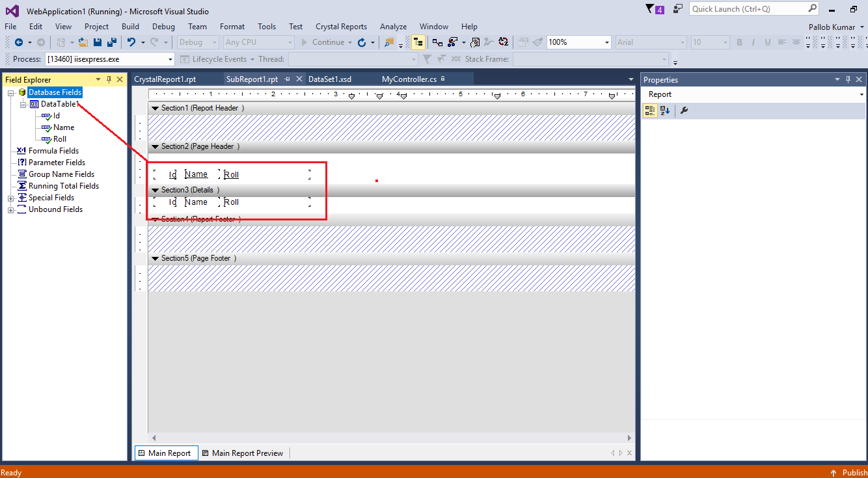Image resolution: width=868 pixels, height=478 pixels.
Task: Click the Toggle Field View toolbar icon
Action: (418, 42)
